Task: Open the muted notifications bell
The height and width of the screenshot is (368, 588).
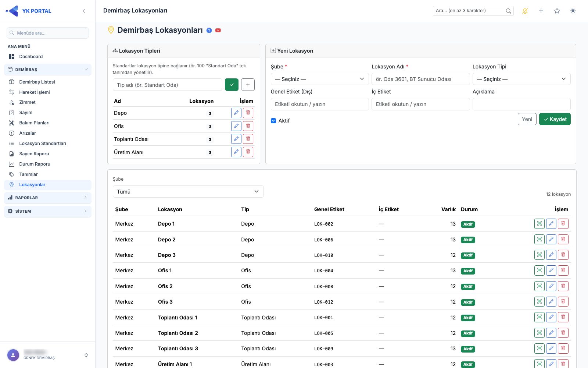Action: (525, 11)
